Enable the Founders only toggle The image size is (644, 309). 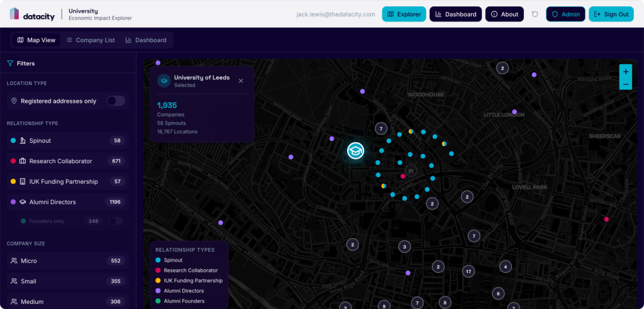pos(116,221)
